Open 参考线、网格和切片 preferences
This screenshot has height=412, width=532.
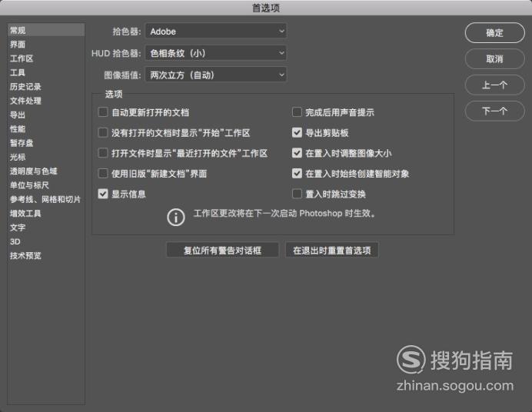click(46, 199)
